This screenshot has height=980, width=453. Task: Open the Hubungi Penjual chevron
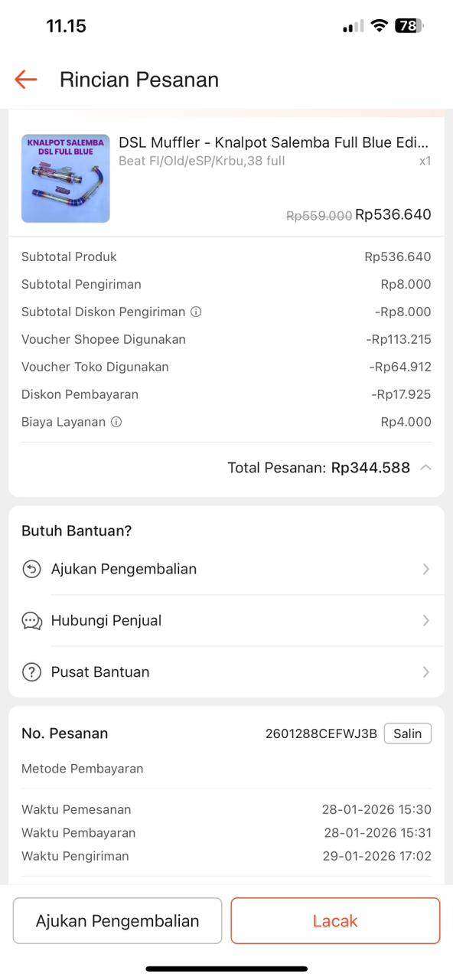tap(425, 620)
